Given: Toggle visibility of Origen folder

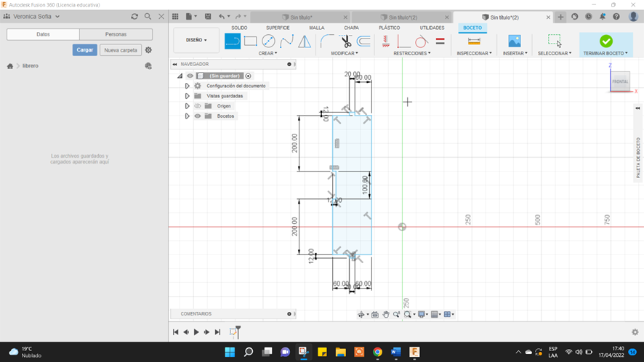Looking at the screenshot, I should pyautogui.click(x=197, y=106).
